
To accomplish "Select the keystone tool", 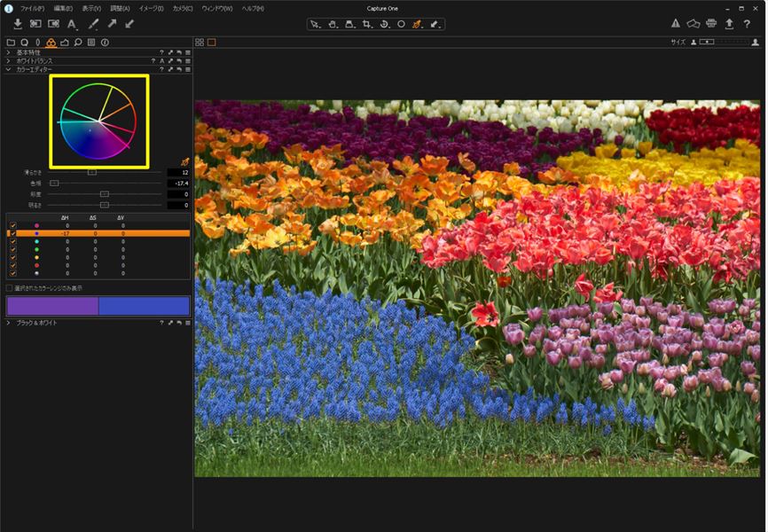I will click(x=350, y=24).
